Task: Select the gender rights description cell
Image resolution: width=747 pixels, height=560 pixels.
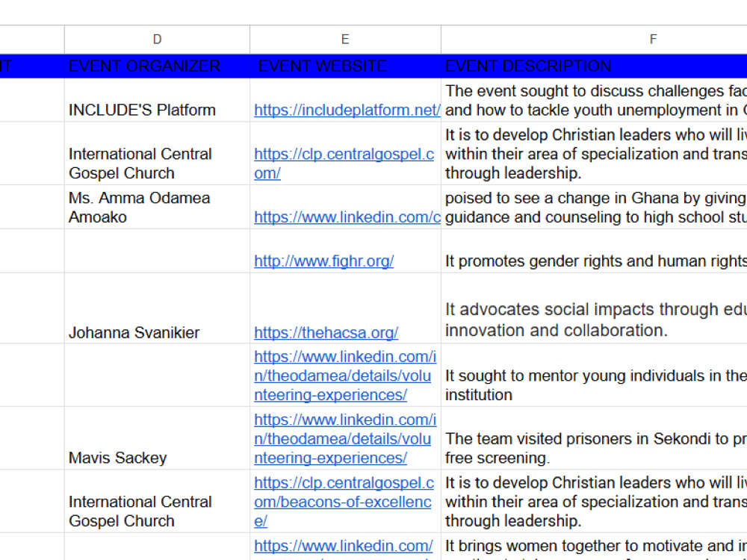Action: tap(594, 251)
